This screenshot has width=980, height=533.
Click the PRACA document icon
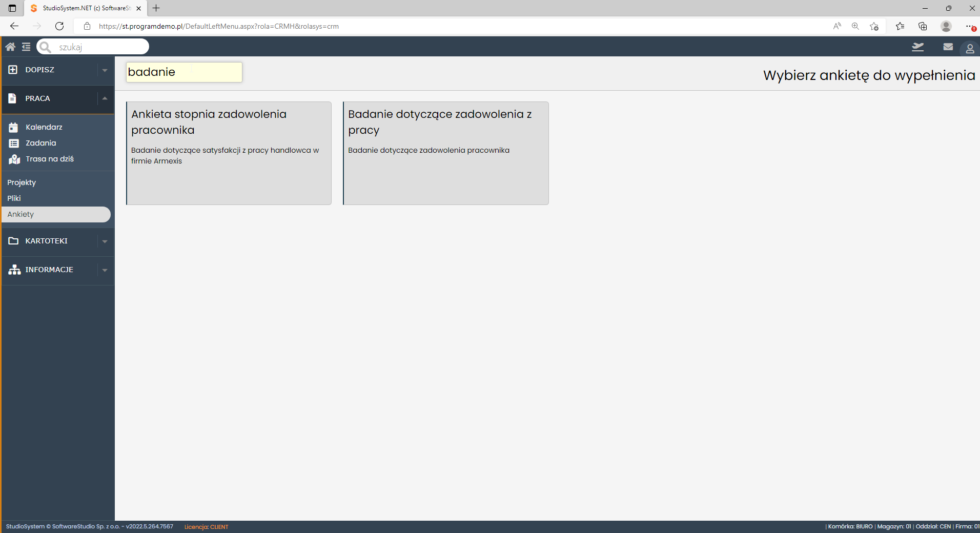click(x=13, y=98)
